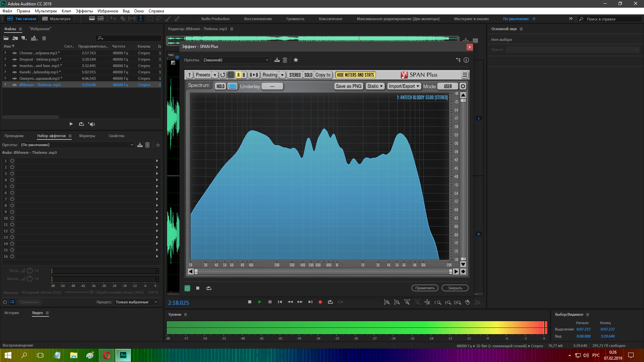
Task: Click the Opera browser taskbar icon
Action: [x=107, y=355]
